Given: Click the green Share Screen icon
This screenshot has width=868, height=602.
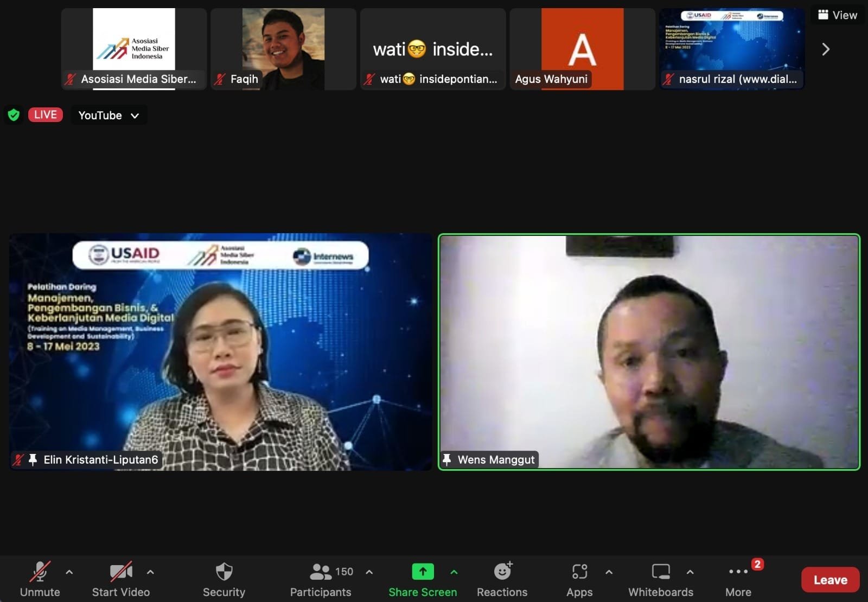Looking at the screenshot, I should point(423,572).
